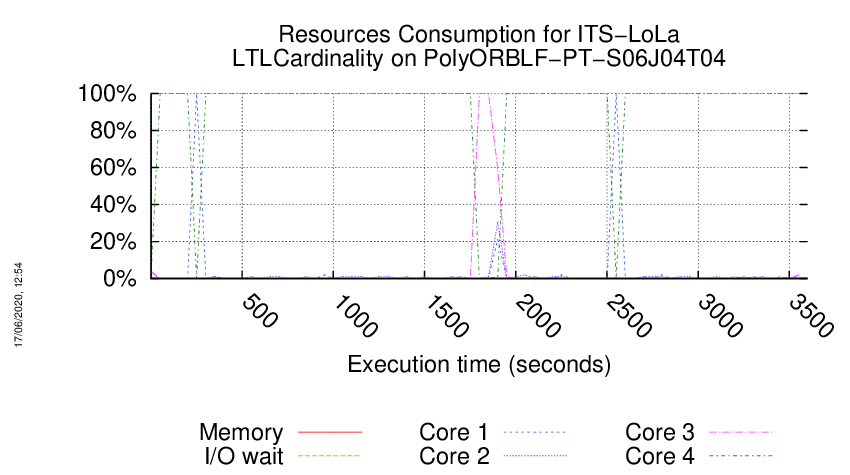Click the green Core 4 legend line sample
850x475 pixels.
(x=741, y=456)
